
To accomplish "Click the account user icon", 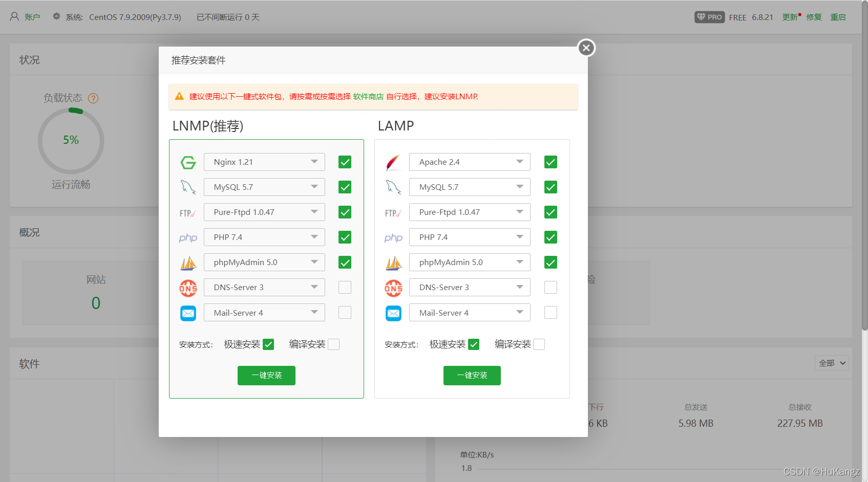I will click(14, 17).
